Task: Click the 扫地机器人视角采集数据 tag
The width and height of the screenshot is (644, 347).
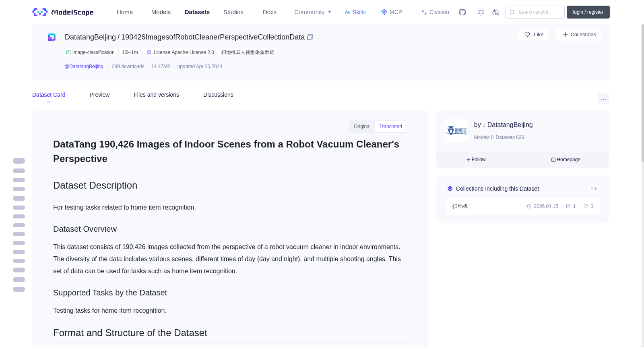Action: pos(248,52)
